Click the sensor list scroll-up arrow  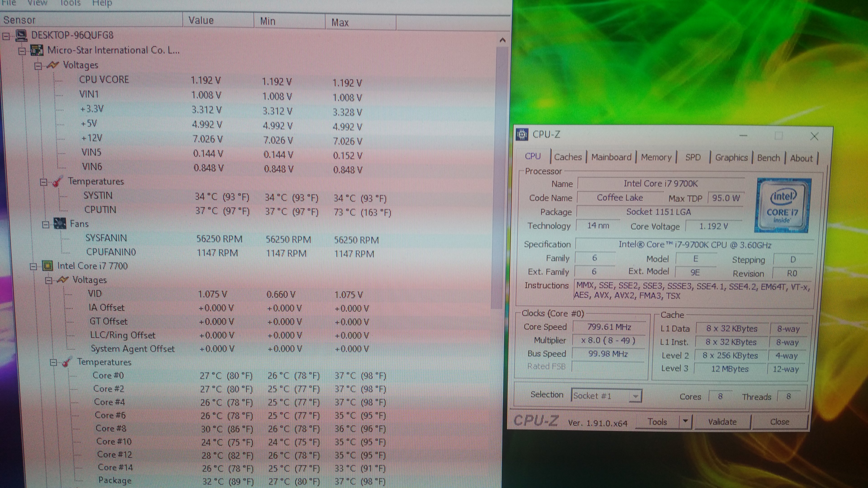point(502,40)
